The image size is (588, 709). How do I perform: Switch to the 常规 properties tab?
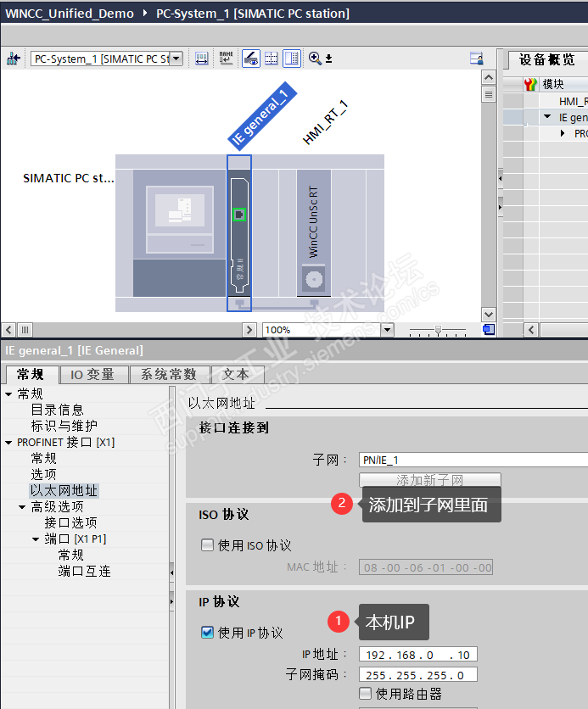[31, 374]
